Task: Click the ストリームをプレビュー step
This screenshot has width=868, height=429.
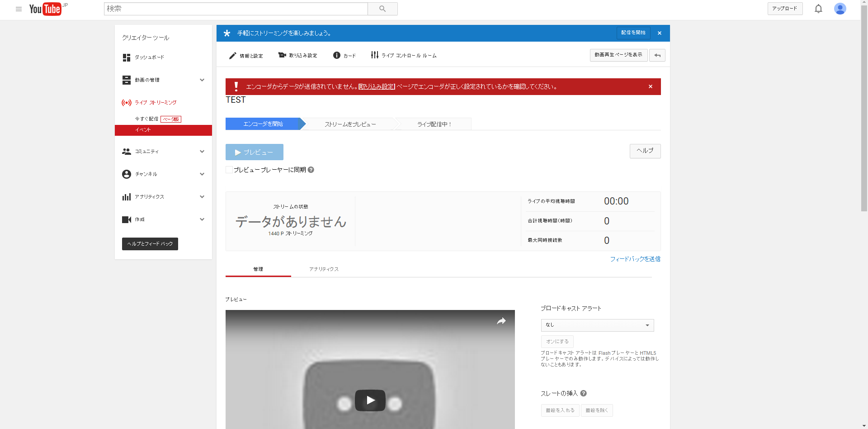Action: pyautogui.click(x=350, y=124)
